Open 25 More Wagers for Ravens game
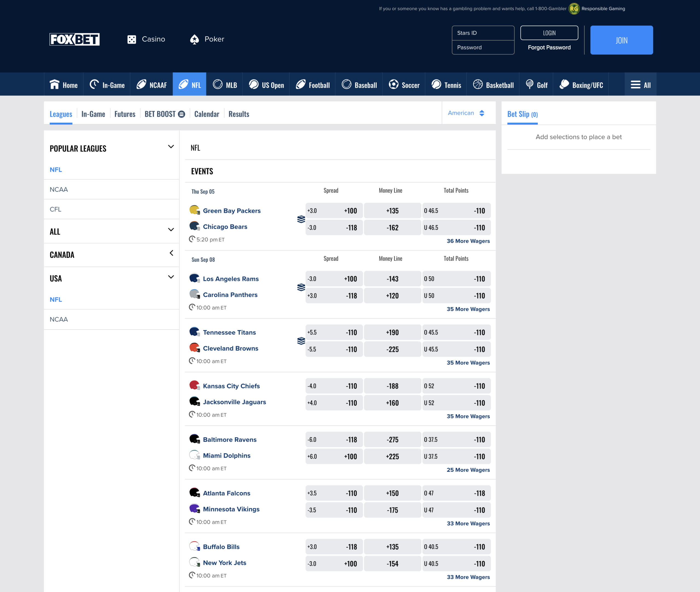Viewport: 700px width, 592px height. point(468,470)
